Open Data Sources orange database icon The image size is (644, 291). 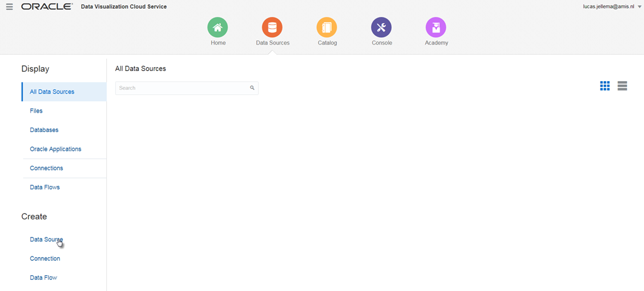272,28
